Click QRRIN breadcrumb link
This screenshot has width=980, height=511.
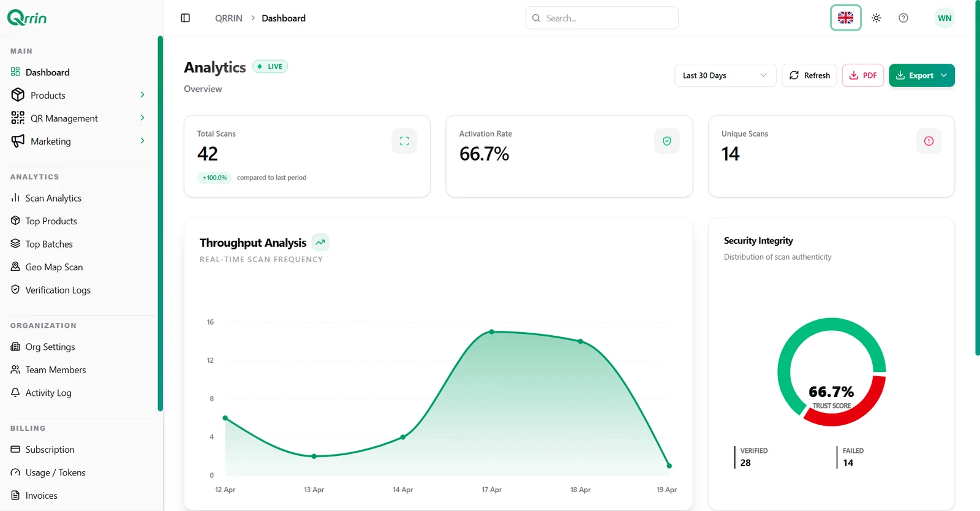pyautogui.click(x=228, y=18)
